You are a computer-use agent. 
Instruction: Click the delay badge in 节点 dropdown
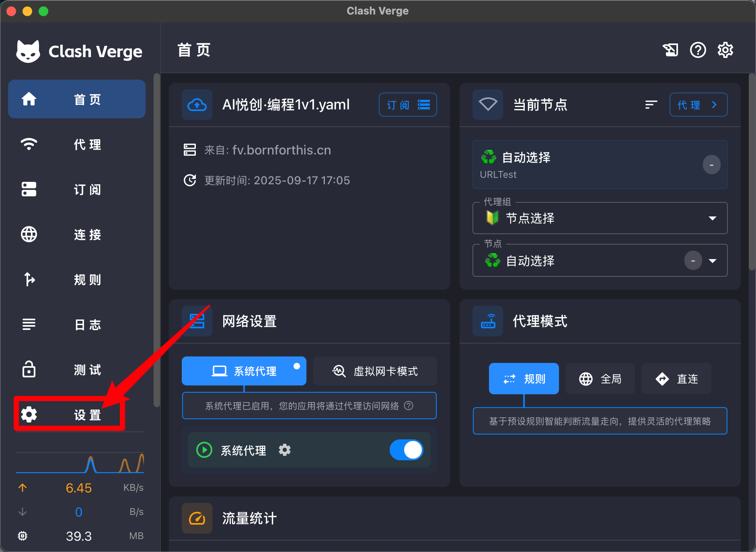click(x=693, y=261)
